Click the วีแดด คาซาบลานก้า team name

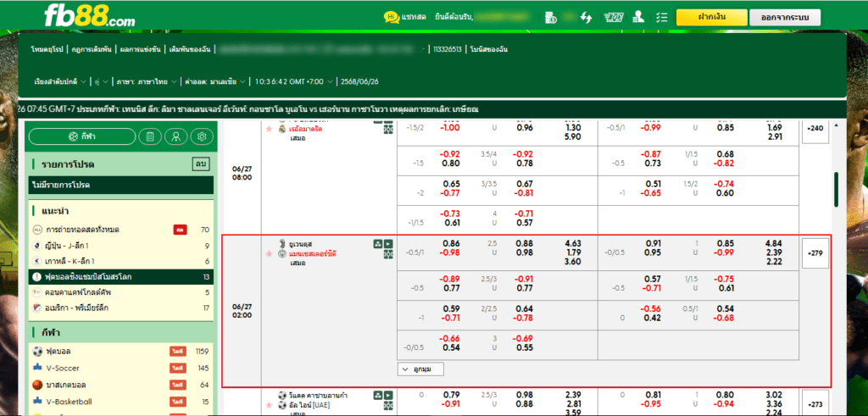(319, 396)
